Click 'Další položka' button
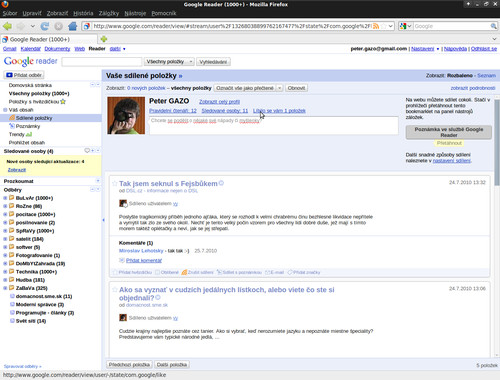The width and height of the screenshot is (500, 380). point(172,365)
